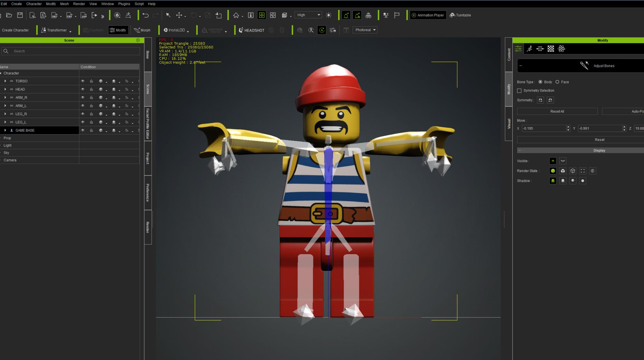
Task: Toggle visibility eye for HEAD
Action: 83,89
